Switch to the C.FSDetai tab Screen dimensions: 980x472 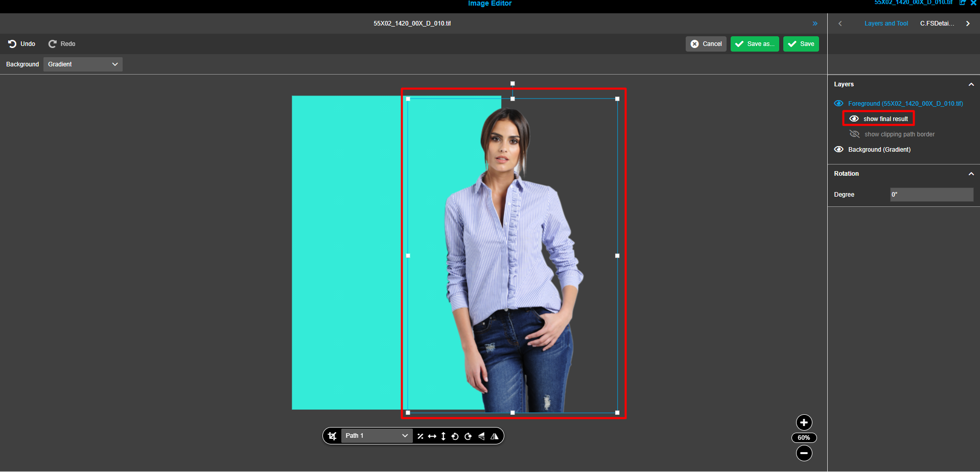tap(937, 23)
